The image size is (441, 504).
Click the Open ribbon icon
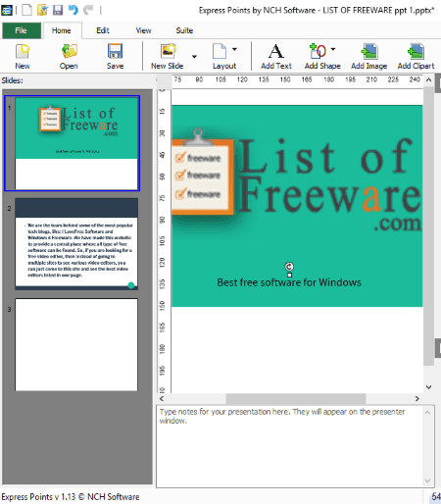(x=69, y=56)
